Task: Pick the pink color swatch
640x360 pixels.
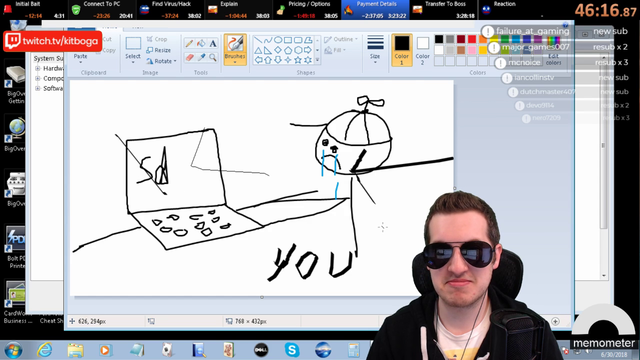Action: tap(472, 50)
